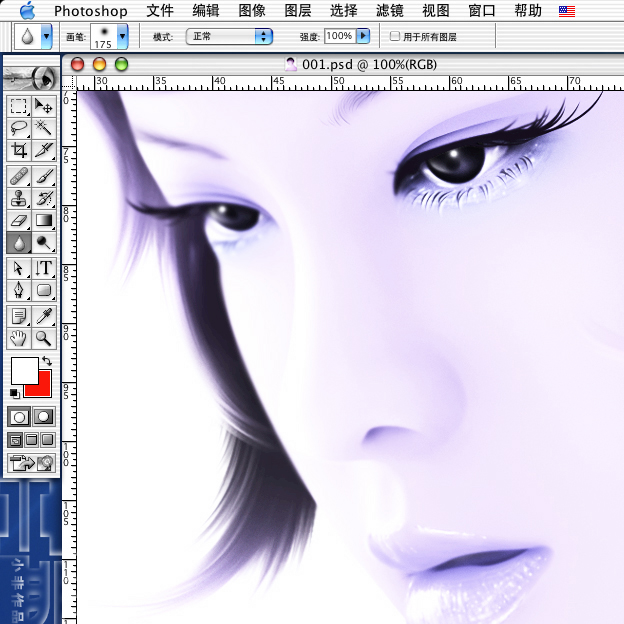
Task: Select the Blur tool in toolbox
Action: tap(19, 242)
